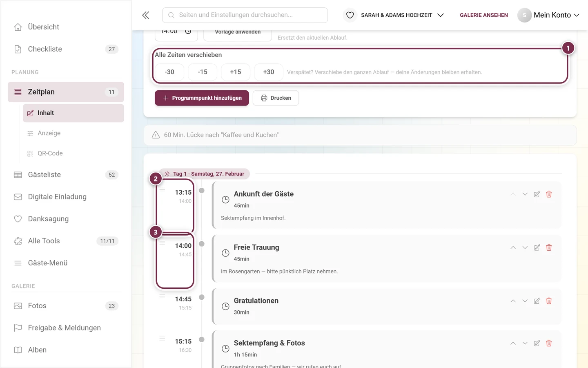Edit the Sektempfang & Fotos entry

(537, 343)
